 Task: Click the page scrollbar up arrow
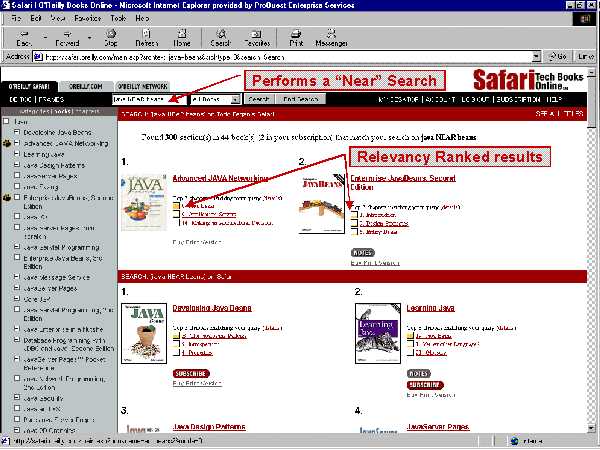pos(592,72)
